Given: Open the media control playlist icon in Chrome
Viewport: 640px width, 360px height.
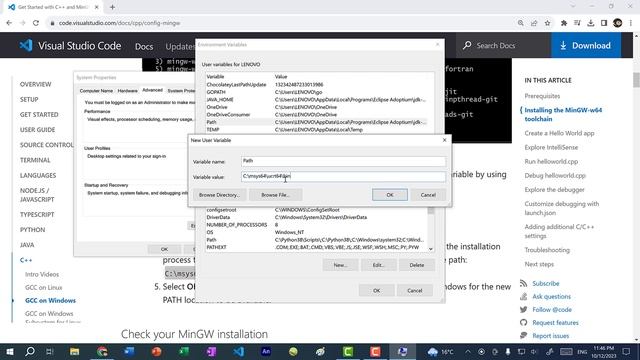Looking at the screenshot, I should pos(577,23).
